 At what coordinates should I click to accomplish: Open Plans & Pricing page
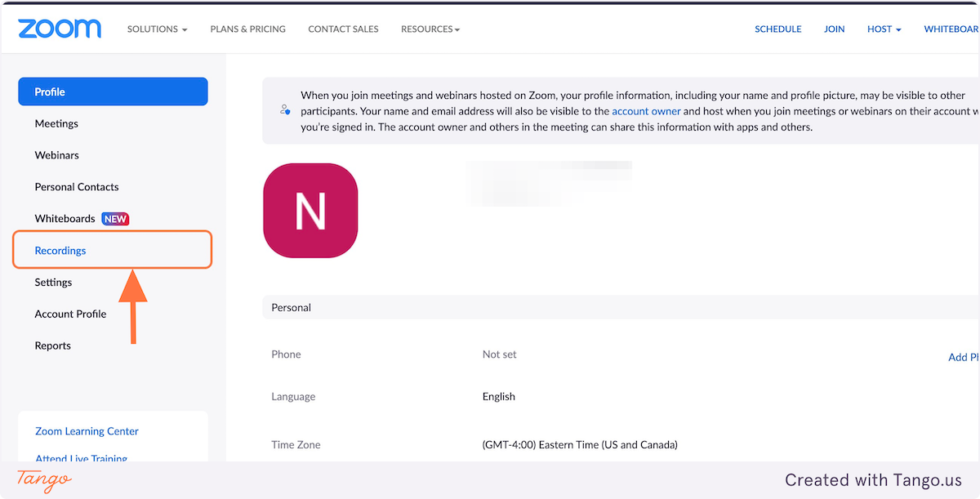click(247, 29)
